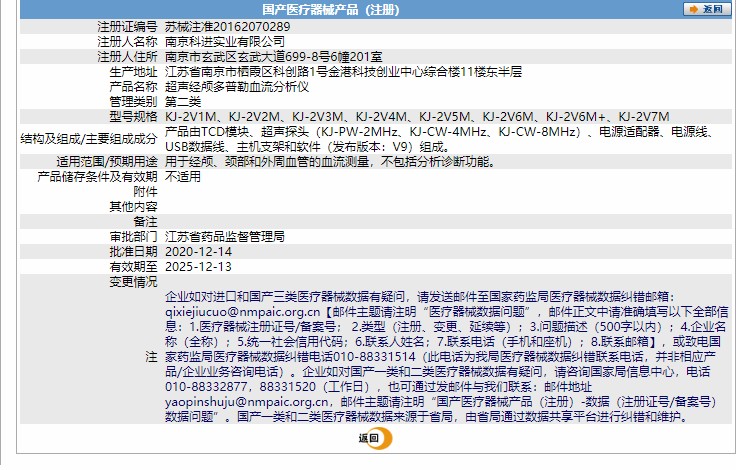Select registrant name 南京科进实业有限公司
The width and height of the screenshot is (736, 470).
(x=225, y=42)
